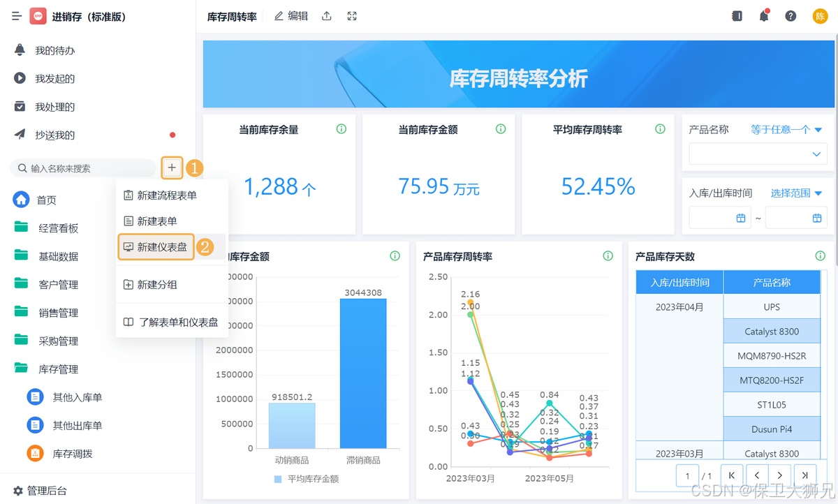Click the MQM8790-HS2R cell
The image size is (838, 504).
click(x=772, y=356)
